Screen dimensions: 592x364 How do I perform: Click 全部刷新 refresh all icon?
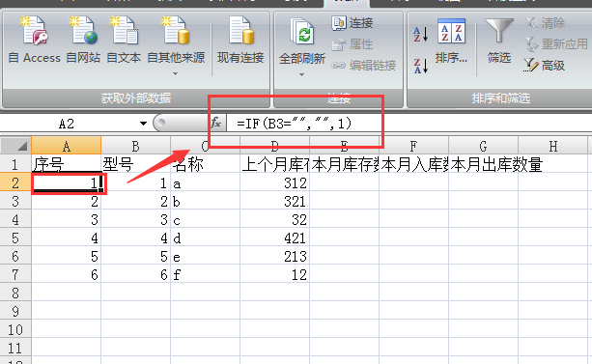301,32
